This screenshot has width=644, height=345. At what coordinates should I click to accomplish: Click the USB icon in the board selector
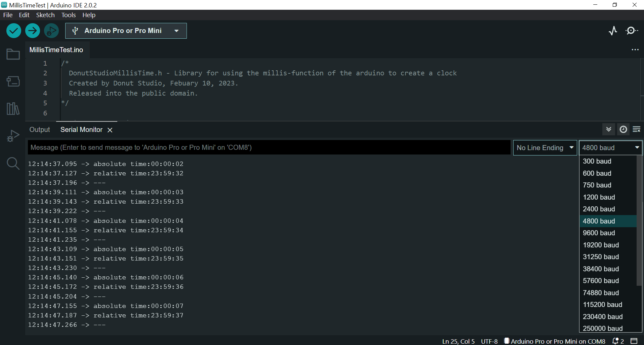pos(75,31)
